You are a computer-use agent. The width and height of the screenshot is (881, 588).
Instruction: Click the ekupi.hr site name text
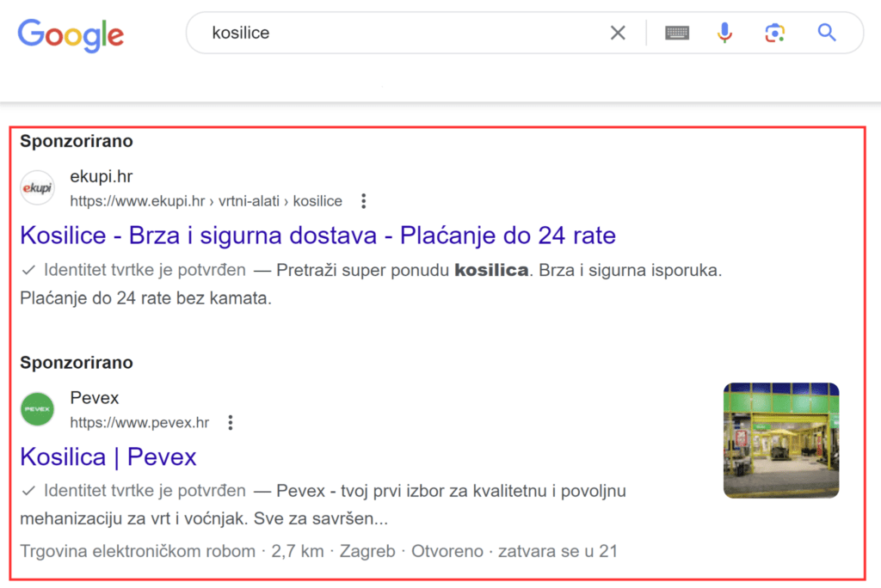tap(101, 177)
